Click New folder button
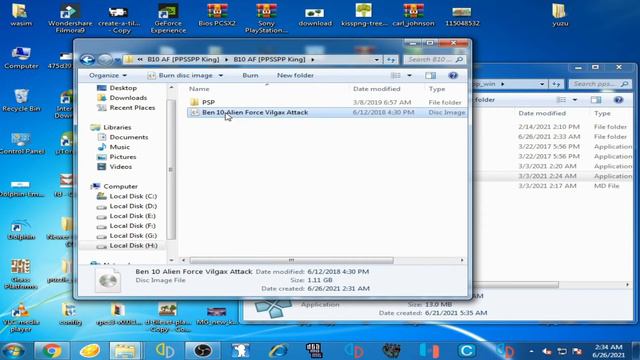Viewport: 640px width, 360px height. (295, 76)
